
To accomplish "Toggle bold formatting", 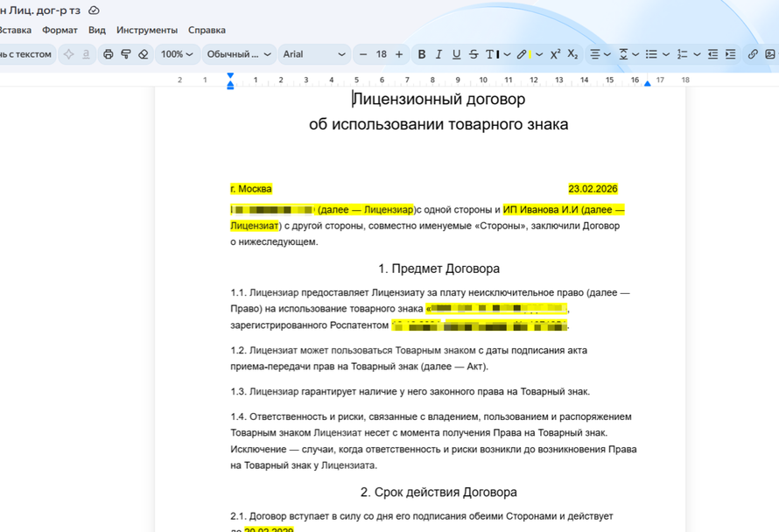I will 421,53.
